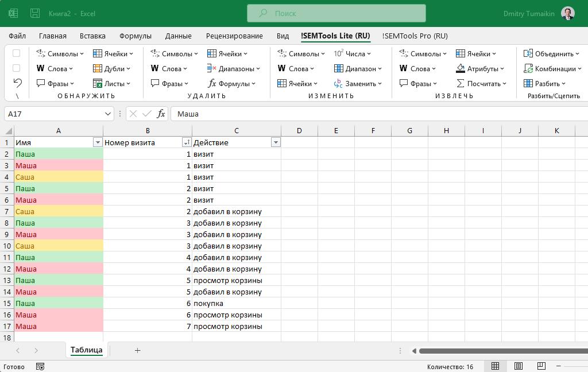Tick the lower checkbox in the ribbon
This screenshot has width=588, height=372.
pos(17,68)
